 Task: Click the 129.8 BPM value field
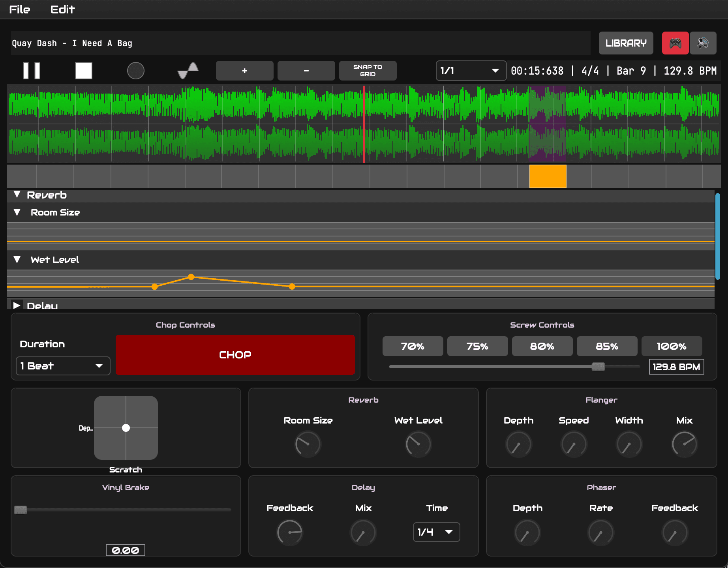point(676,367)
